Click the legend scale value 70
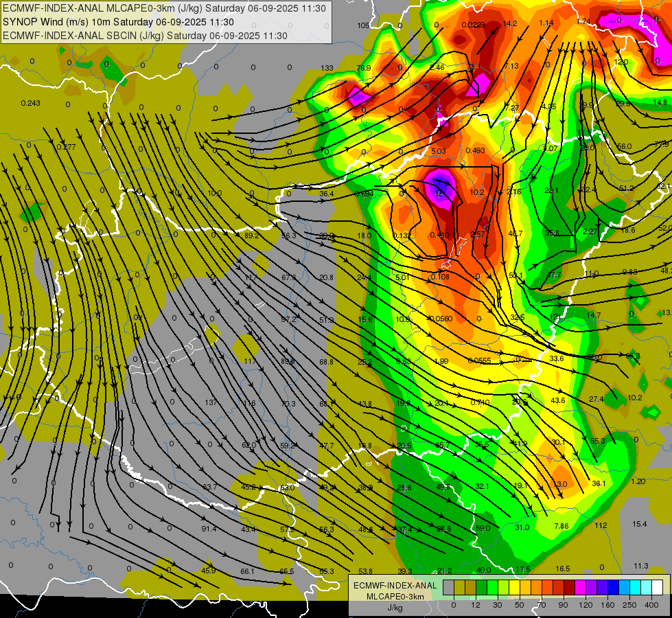The image size is (672, 618). tap(542, 605)
